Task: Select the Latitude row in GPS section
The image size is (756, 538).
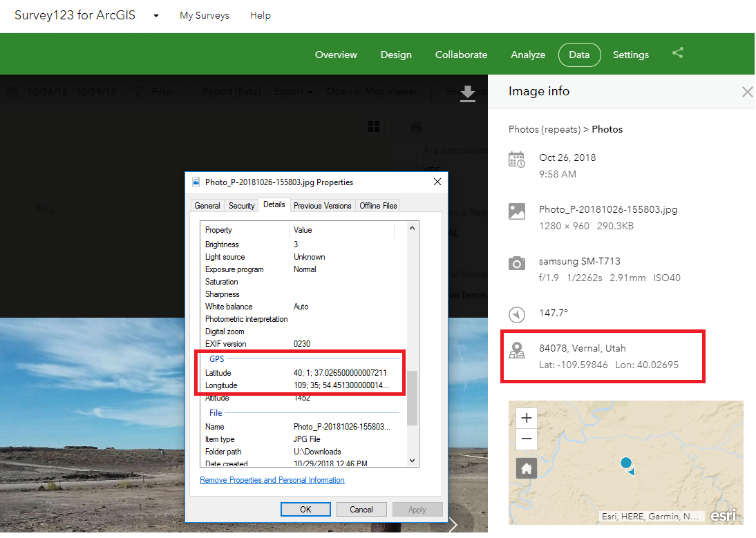Action: [300, 373]
